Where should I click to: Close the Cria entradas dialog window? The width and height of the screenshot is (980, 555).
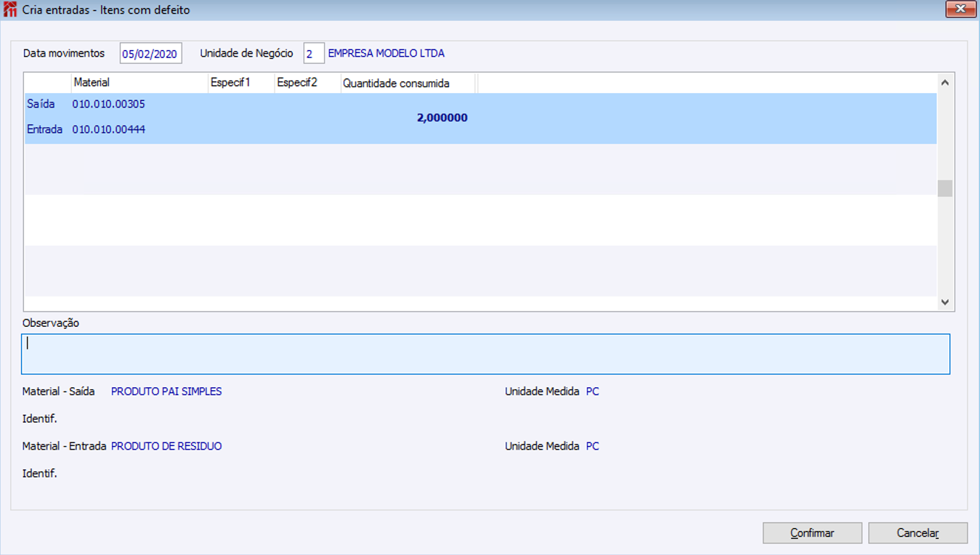tap(960, 9)
